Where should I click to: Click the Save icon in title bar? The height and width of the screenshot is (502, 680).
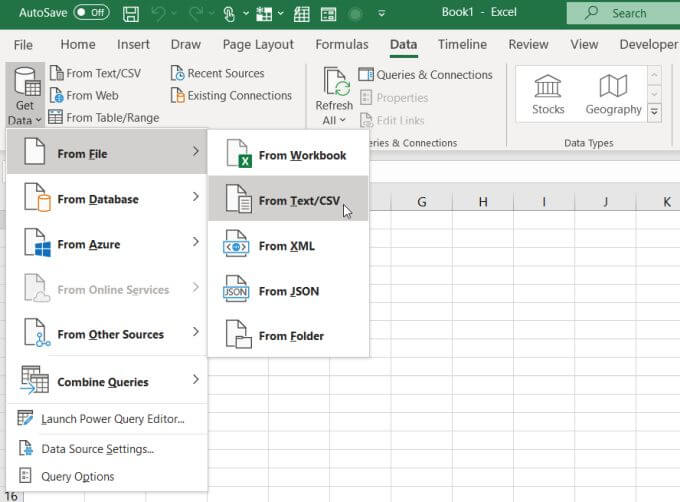(x=131, y=13)
